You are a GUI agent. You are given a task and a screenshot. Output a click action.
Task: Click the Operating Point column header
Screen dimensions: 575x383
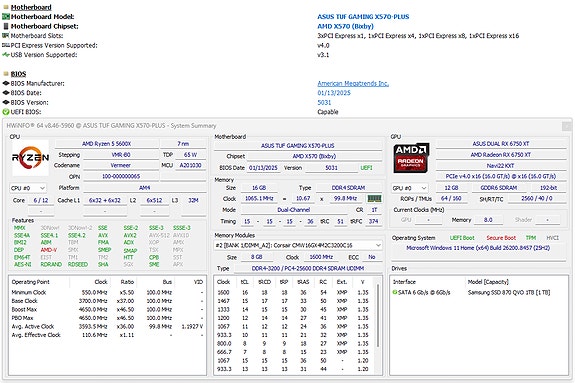pos(30,282)
